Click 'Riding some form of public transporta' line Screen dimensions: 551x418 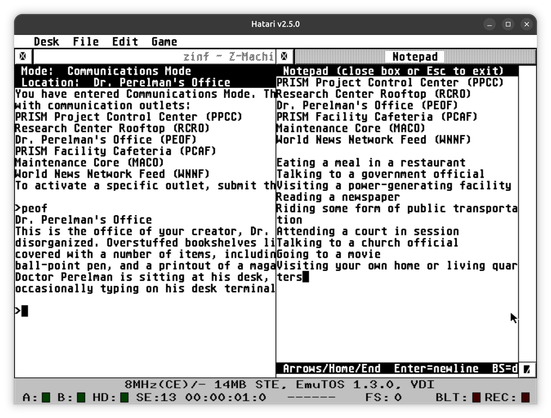point(397,208)
